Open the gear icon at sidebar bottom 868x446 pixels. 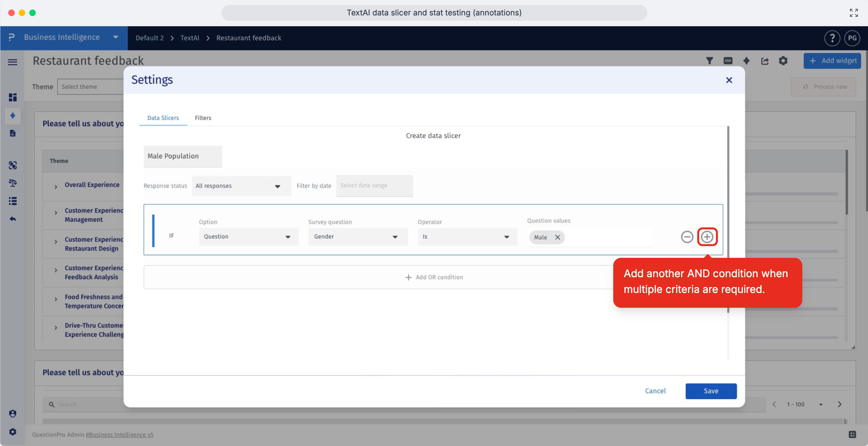[12, 432]
